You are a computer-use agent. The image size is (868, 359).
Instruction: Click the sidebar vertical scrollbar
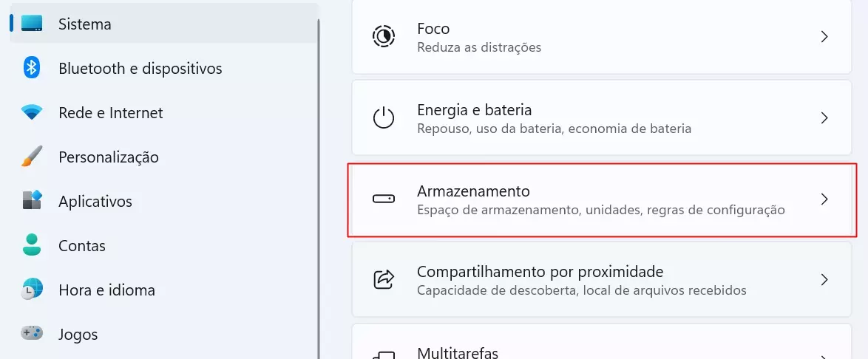[x=319, y=188]
